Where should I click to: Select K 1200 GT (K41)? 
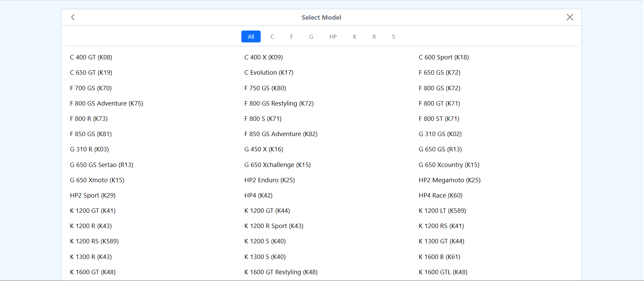pyautogui.click(x=93, y=211)
